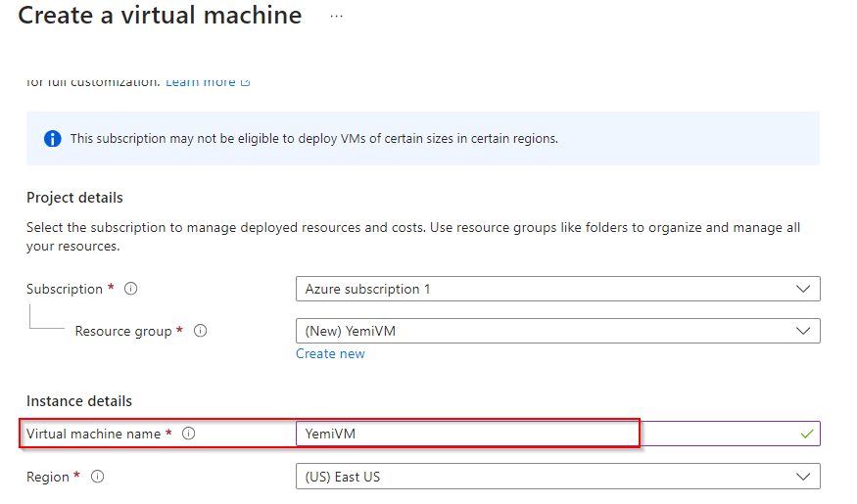857x504 pixels.
Task: Click the Create a virtual machine title
Action: point(160,16)
